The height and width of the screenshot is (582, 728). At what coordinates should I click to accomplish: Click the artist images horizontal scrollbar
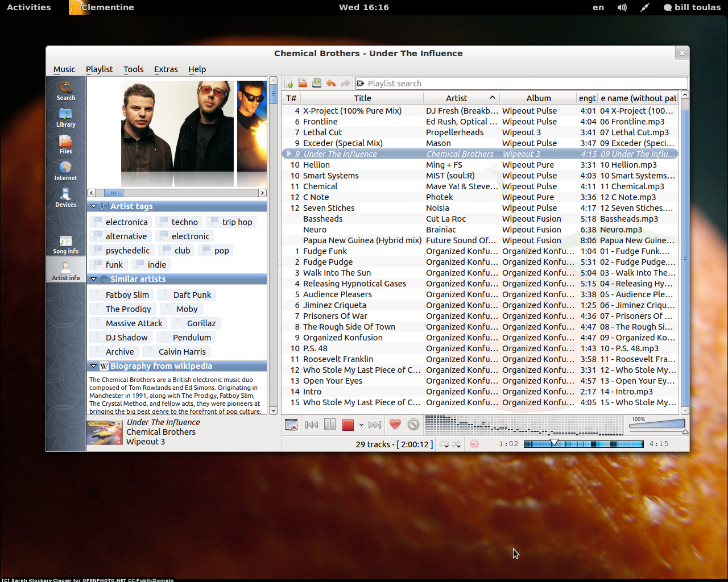(177, 193)
